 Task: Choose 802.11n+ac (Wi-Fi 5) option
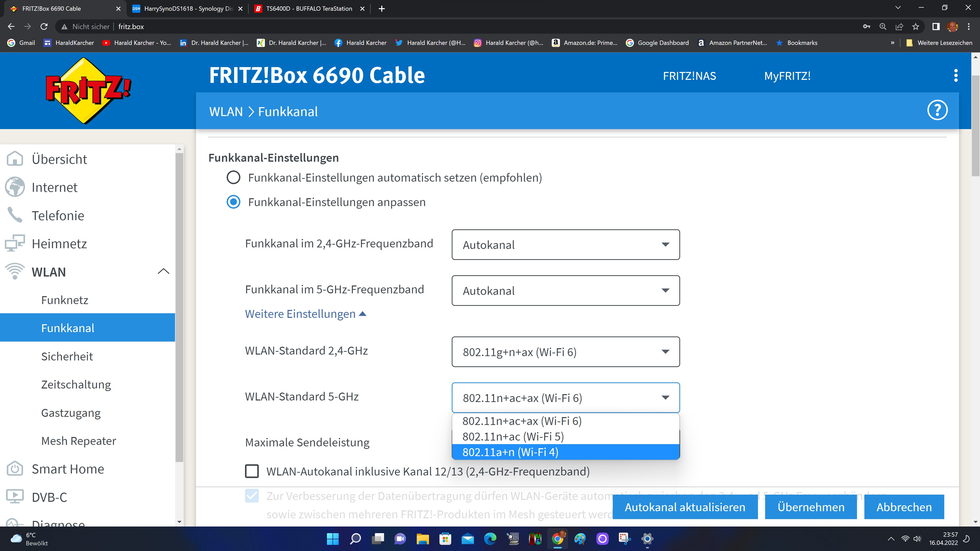(x=513, y=436)
